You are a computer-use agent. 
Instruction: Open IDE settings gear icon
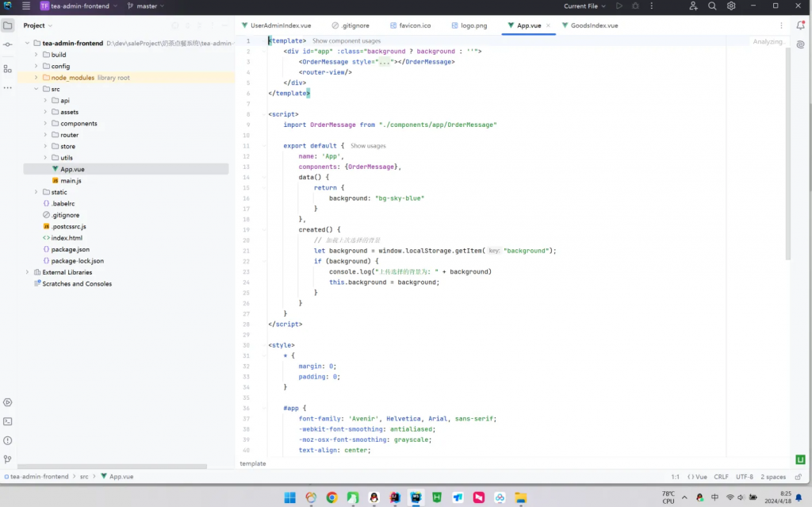(x=731, y=6)
